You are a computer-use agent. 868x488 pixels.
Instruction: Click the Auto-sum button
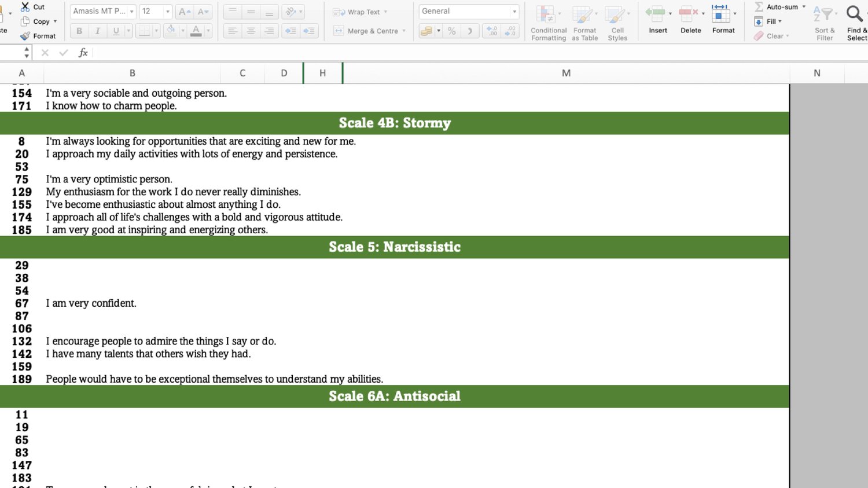pyautogui.click(x=779, y=7)
